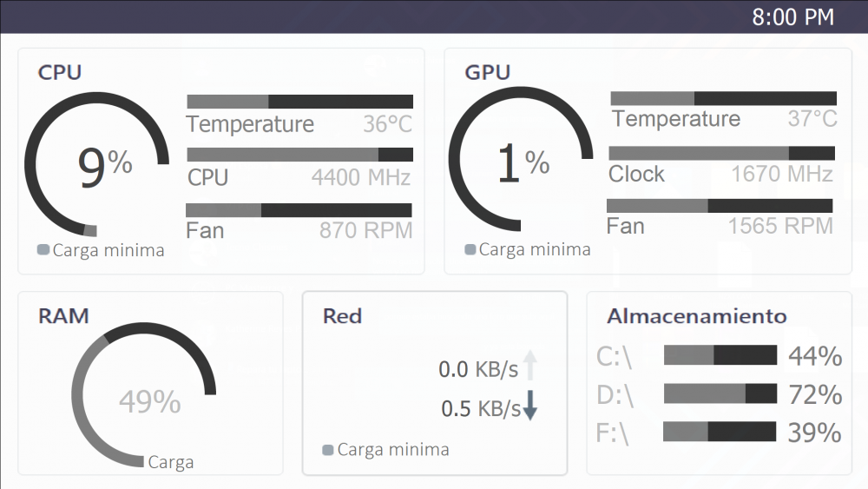The image size is (868, 489).
Task: Select the Almacenamiento panel title
Action: tap(697, 316)
